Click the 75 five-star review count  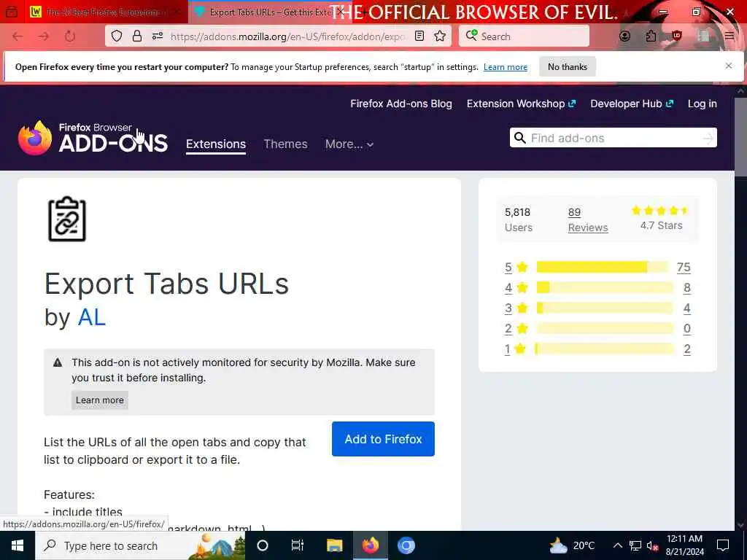[684, 267]
